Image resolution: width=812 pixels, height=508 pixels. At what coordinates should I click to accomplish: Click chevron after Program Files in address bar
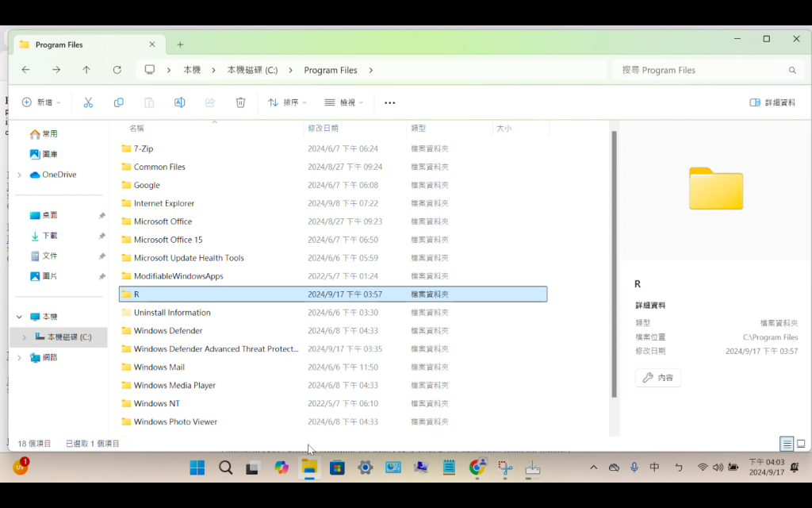(371, 70)
